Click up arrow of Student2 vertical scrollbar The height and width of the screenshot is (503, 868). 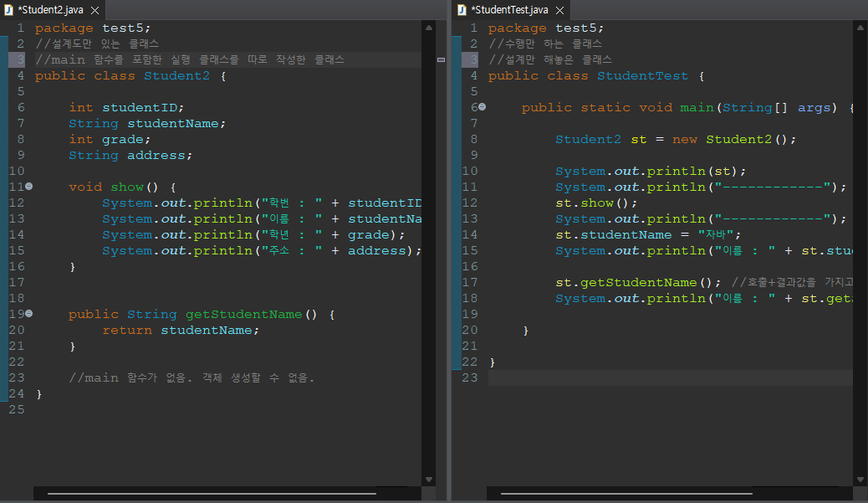click(429, 27)
